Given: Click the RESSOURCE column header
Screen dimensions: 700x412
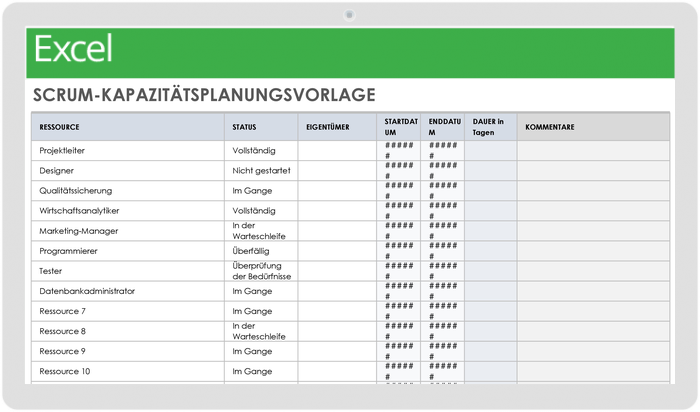Looking at the screenshot, I should 128,127.
